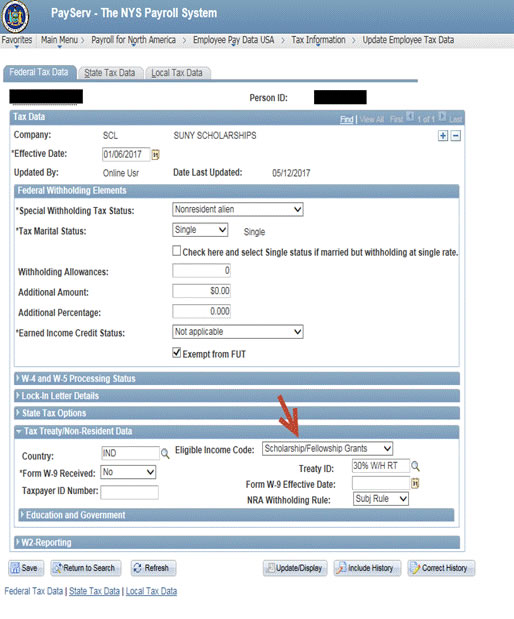Open the Effective Date calendar picker
514x619 pixels.
[x=156, y=155]
